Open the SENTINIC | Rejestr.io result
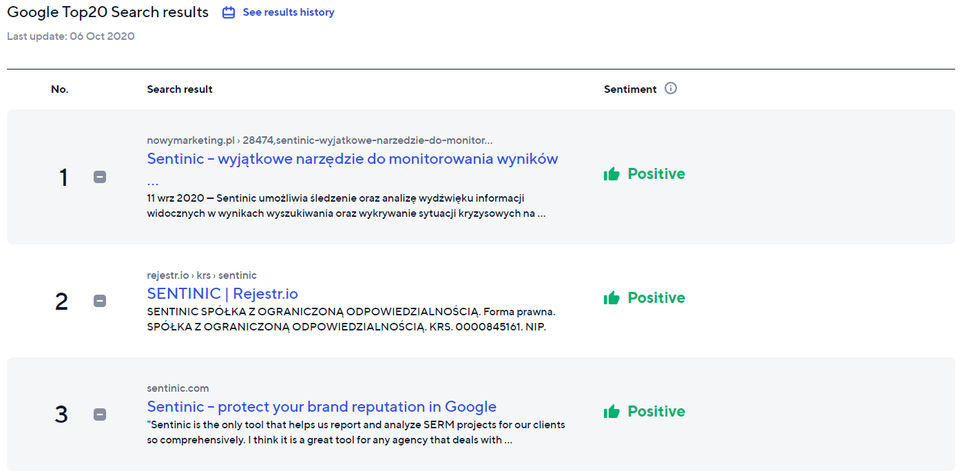 point(222,294)
